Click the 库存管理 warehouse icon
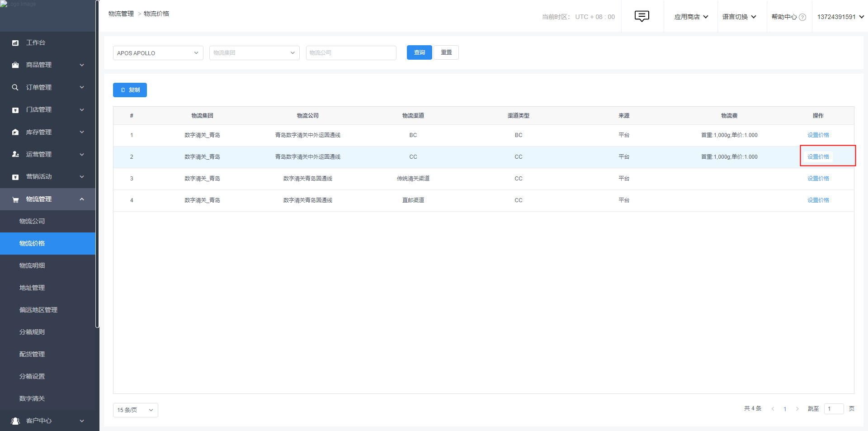 click(x=15, y=132)
